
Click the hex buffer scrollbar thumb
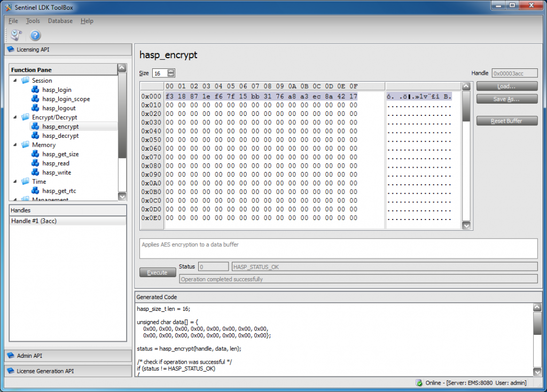point(466,106)
